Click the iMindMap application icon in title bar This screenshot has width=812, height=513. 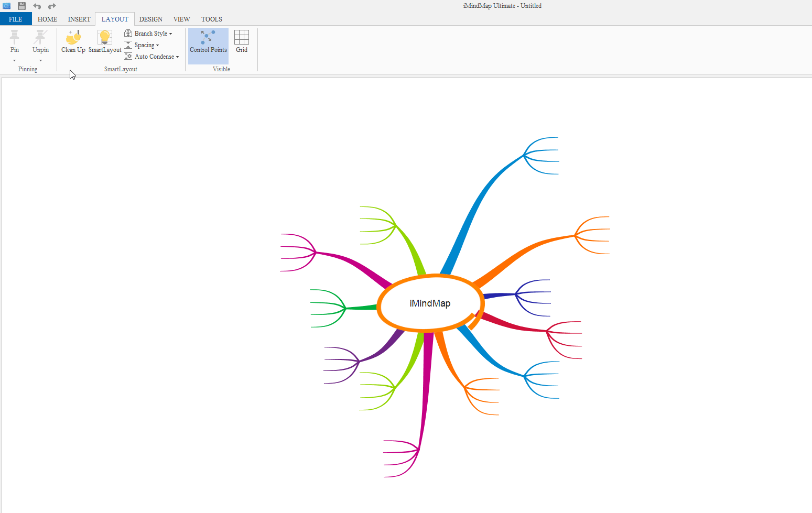tap(7, 6)
